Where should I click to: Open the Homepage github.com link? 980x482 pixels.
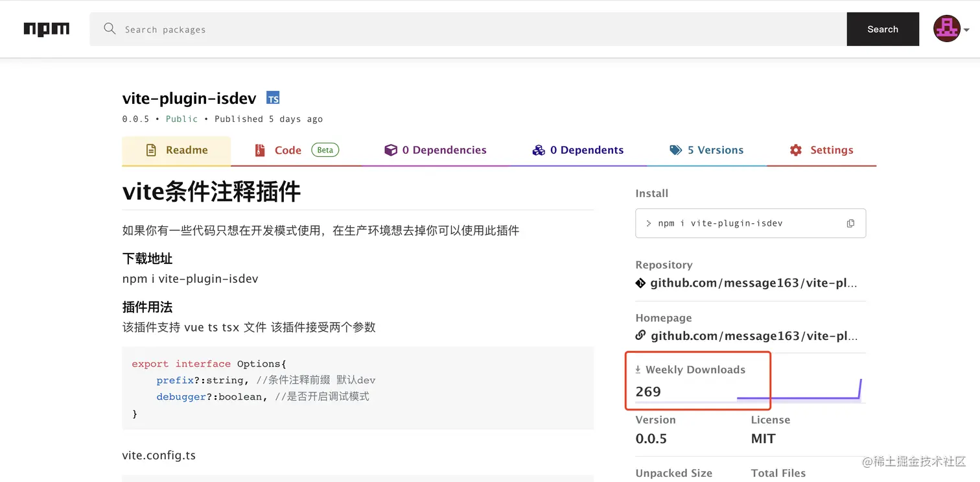754,335
